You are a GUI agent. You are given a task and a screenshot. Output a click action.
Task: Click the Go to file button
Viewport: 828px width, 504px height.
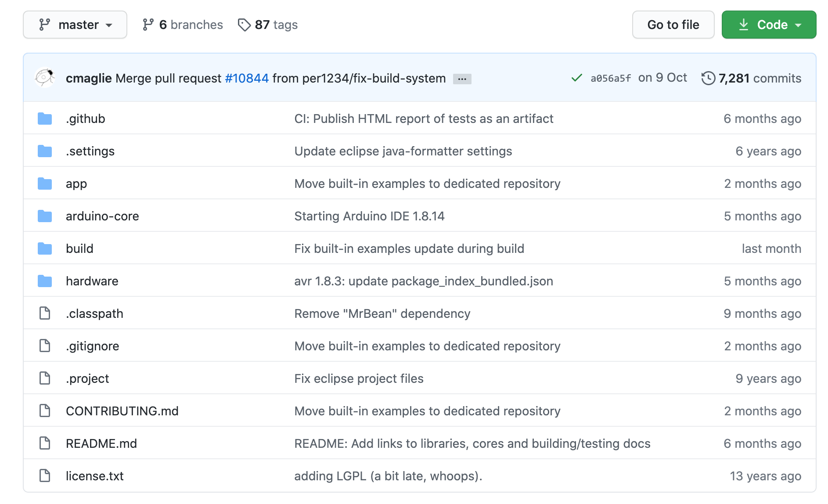[x=673, y=25]
